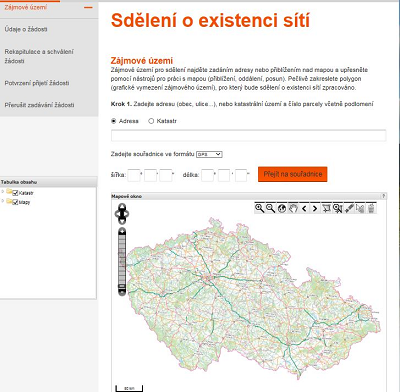
Task: Click minus button on zoom slider
Action: coord(122,292)
